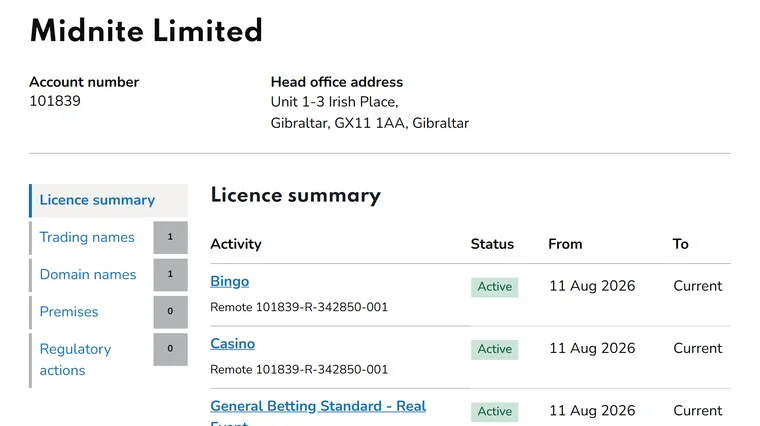The height and width of the screenshot is (426, 760).
Task: Open the Casino activity link
Action: pos(233,344)
